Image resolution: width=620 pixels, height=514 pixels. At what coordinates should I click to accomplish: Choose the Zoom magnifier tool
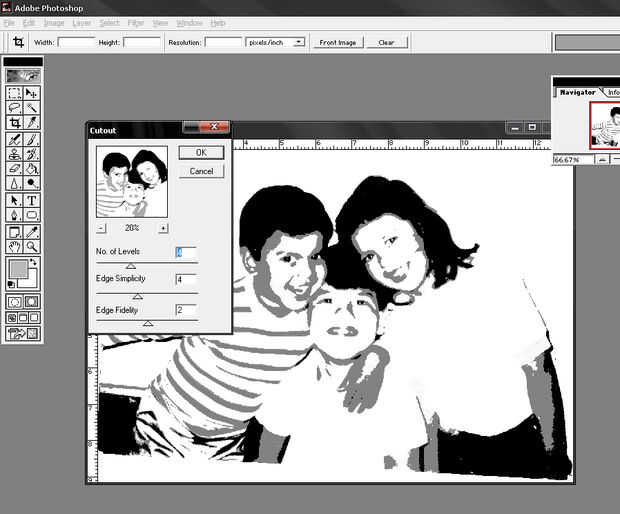32,246
